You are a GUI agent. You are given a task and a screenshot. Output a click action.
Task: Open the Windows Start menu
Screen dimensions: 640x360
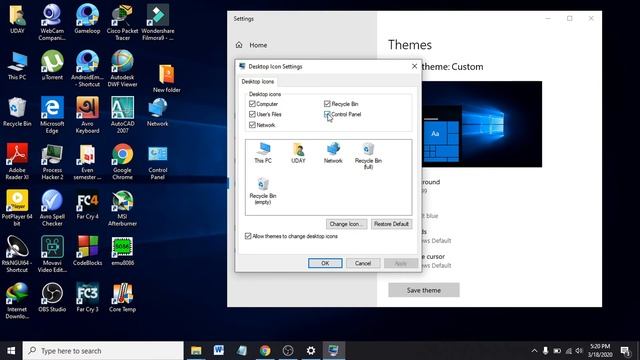pos(11,351)
